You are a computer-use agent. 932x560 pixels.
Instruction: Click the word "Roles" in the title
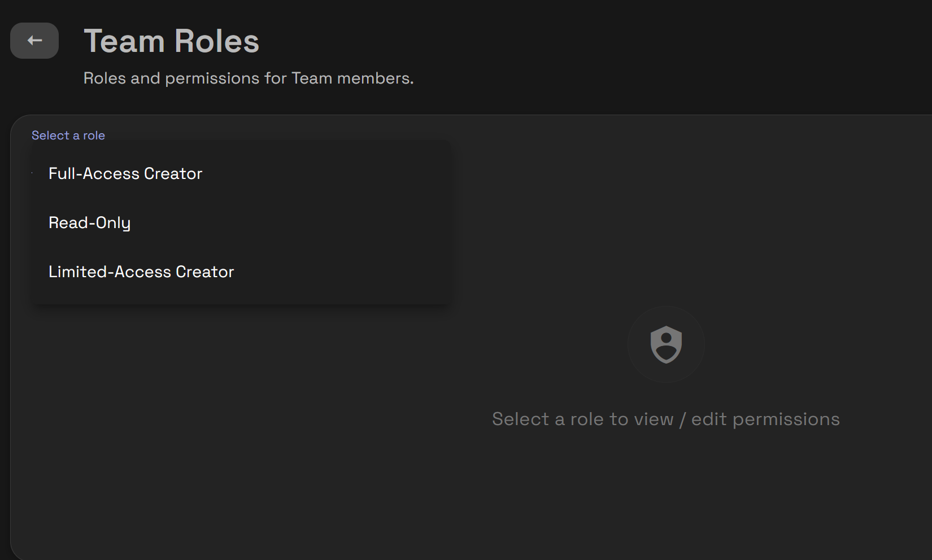[x=217, y=41]
